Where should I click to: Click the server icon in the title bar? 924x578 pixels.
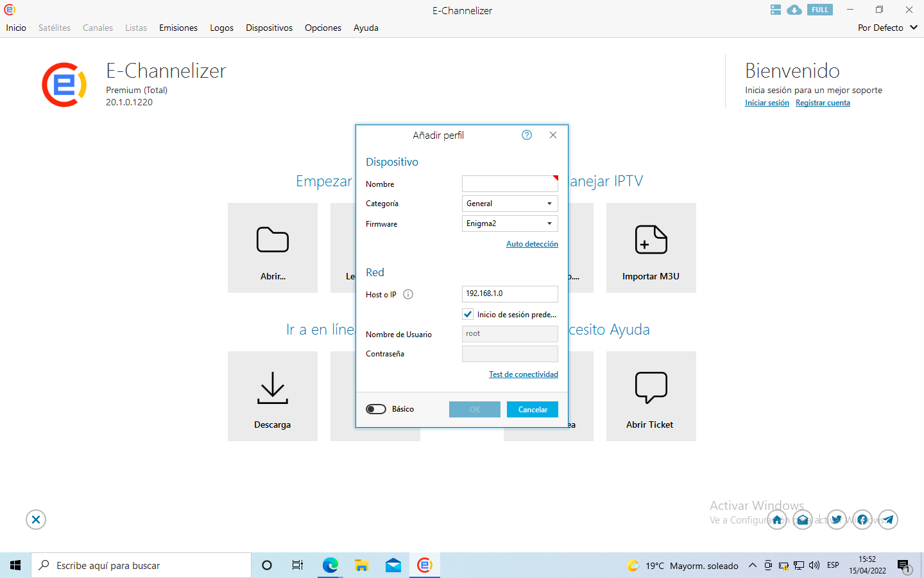(776, 10)
